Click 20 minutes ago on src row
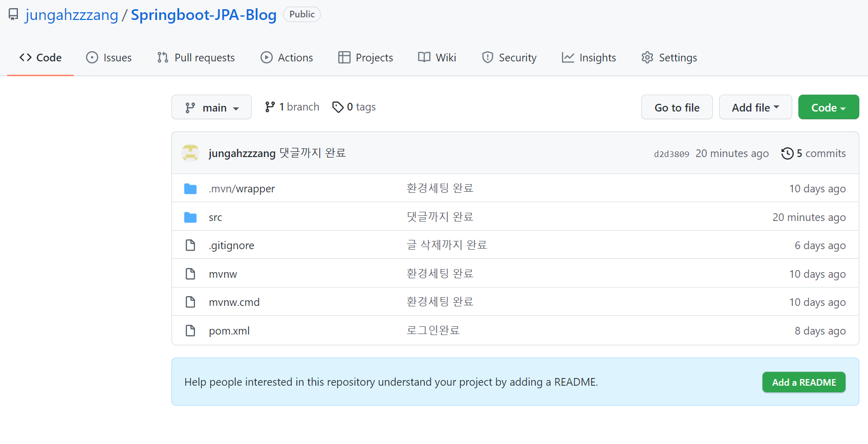868x444 pixels. [x=809, y=217]
